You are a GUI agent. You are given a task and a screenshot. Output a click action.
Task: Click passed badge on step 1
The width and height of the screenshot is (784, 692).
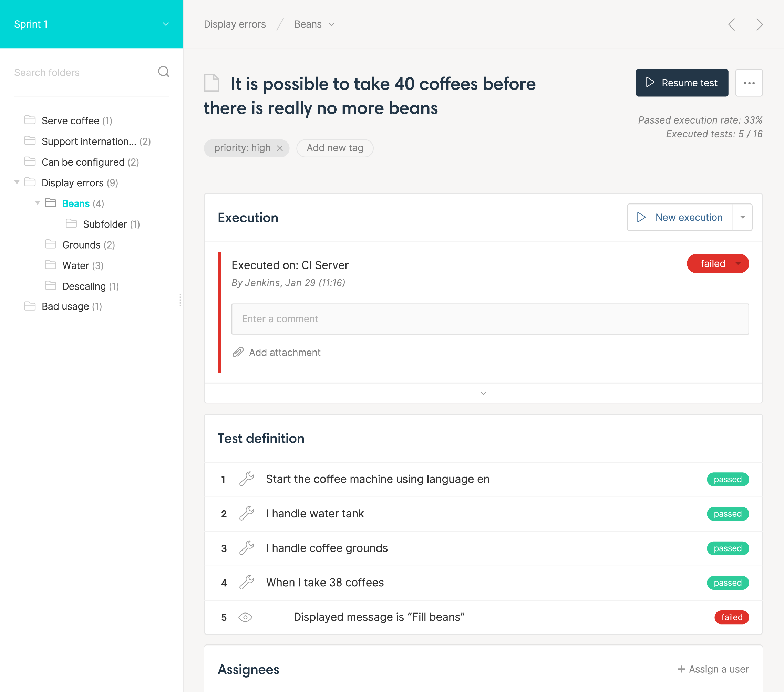pos(728,479)
